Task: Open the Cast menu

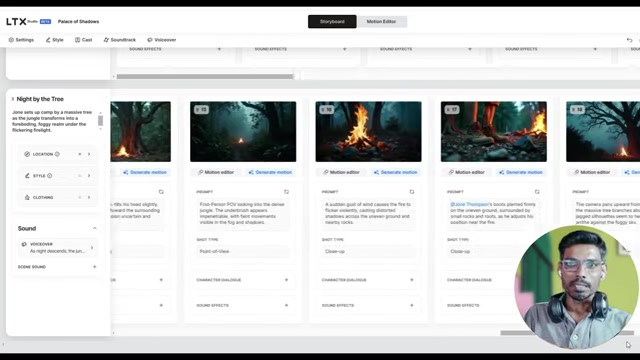Action: coord(83,40)
